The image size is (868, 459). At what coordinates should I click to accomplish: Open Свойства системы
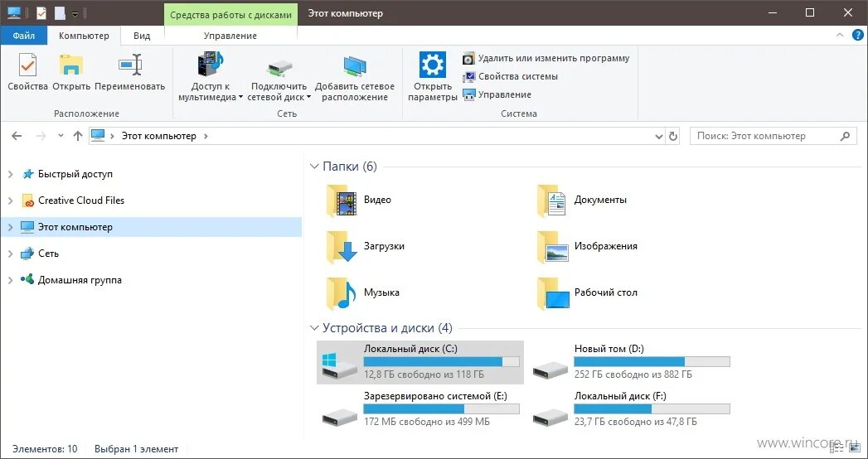[x=511, y=76]
